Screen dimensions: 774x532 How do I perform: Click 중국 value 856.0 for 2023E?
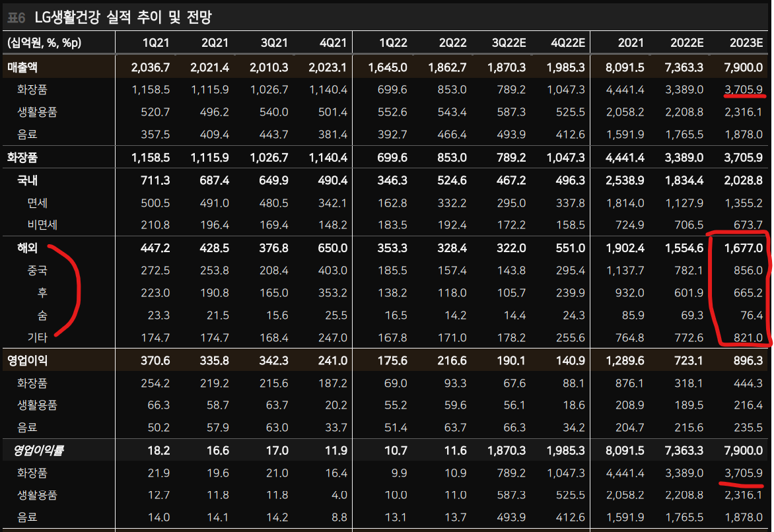pyautogui.click(x=748, y=271)
